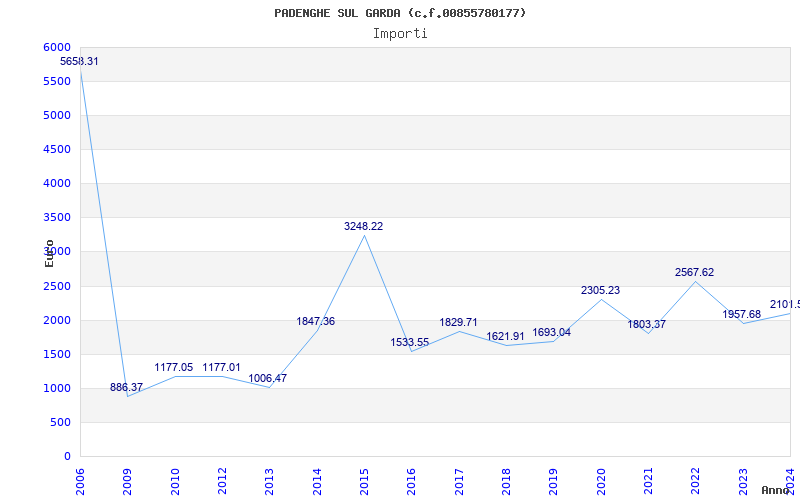Image resolution: width=800 pixels, height=500 pixels.
Task: Click the y-axis tick 2000
Action: tap(57, 320)
